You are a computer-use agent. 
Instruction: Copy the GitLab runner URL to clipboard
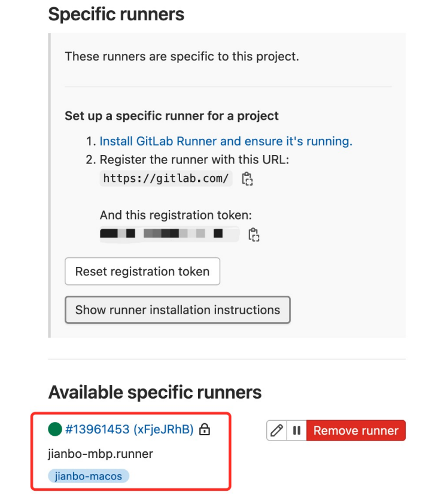pos(247,178)
